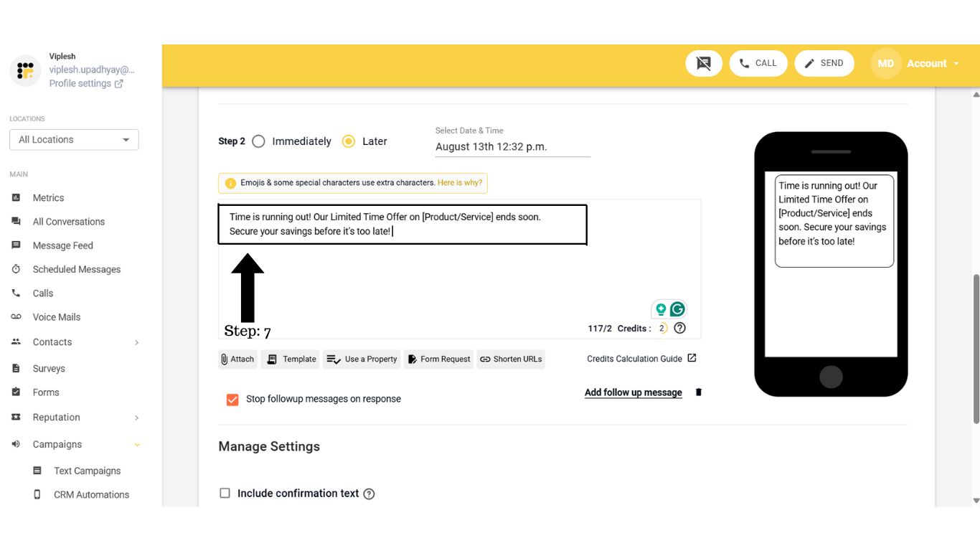The width and height of the screenshot is (980, 551).
Task: Open Text Campaigns under Campaigns
Action: [x=86, y=470]
